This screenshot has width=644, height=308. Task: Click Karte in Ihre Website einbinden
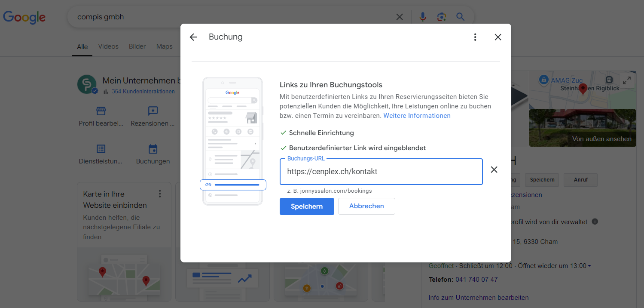(115, 200)
